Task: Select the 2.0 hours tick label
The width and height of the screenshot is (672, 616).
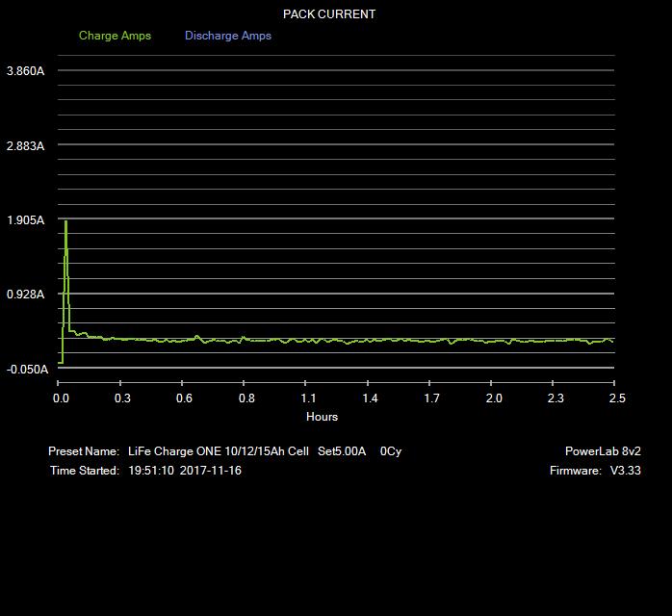Action: pyautogui.click(x=494, y=398)
